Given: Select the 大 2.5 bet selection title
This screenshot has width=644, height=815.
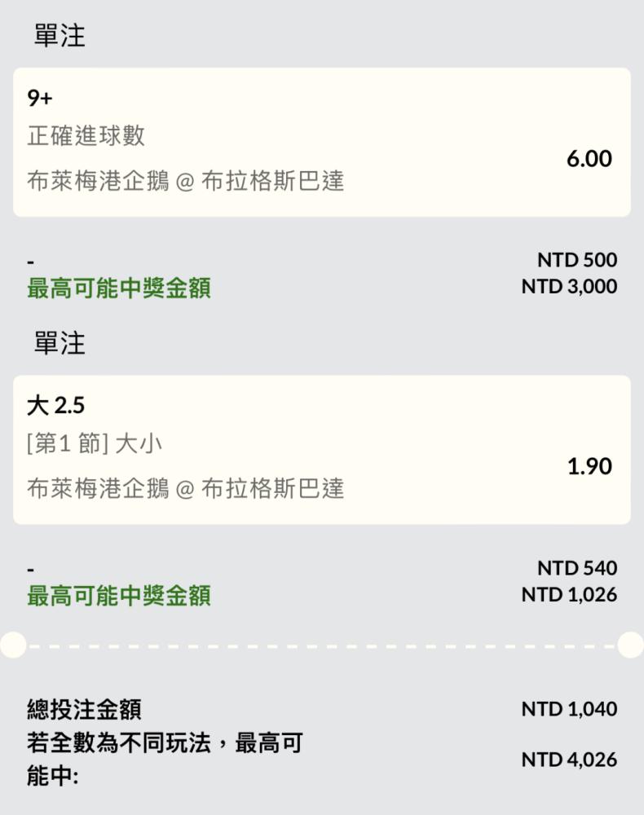Looking at the screenshot, I should (56, 406).
